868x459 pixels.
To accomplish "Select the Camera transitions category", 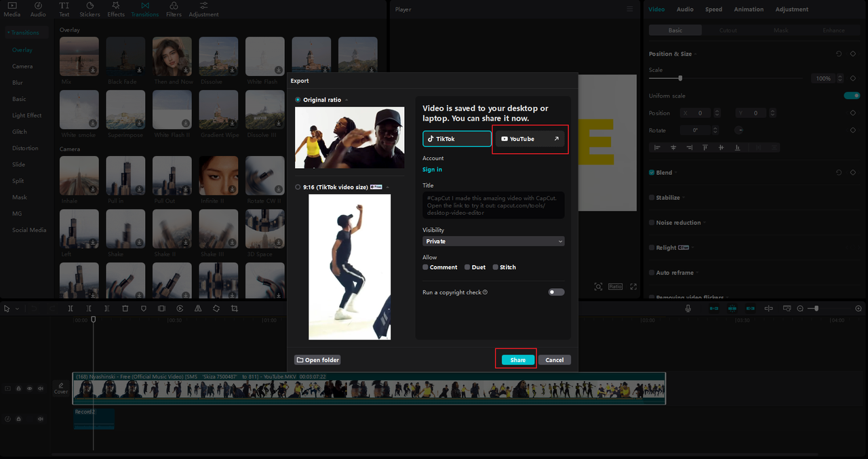I will coord(22,66).
